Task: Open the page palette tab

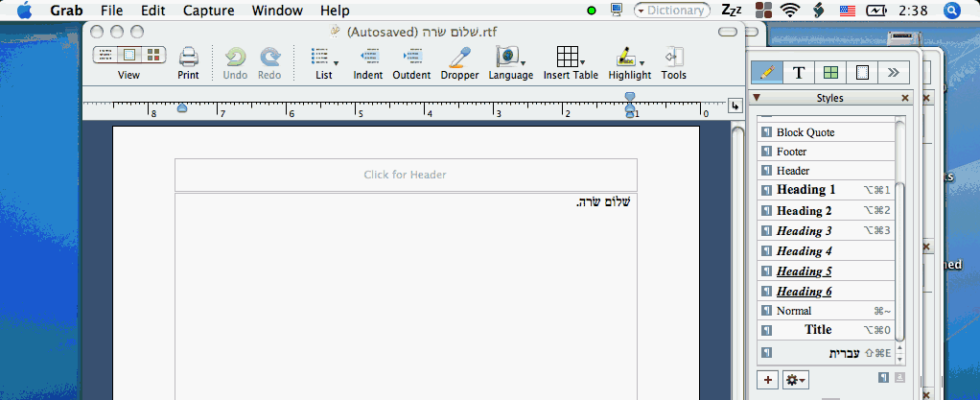Action: (x=862, y=73)
